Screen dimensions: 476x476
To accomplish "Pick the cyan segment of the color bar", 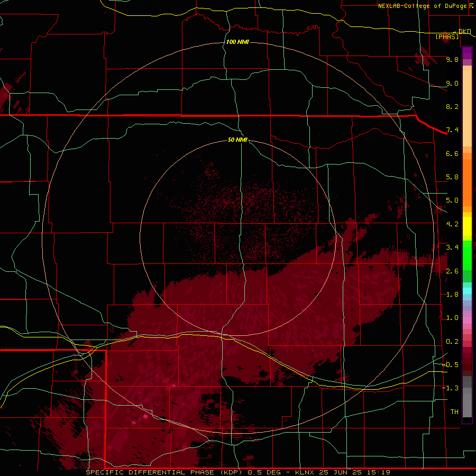I will (x=467, y=291).
